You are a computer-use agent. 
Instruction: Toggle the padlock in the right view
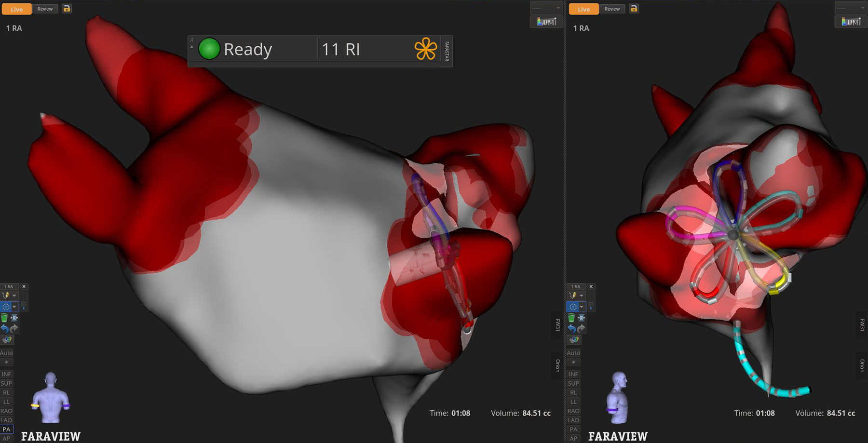[x=634, y=9]
